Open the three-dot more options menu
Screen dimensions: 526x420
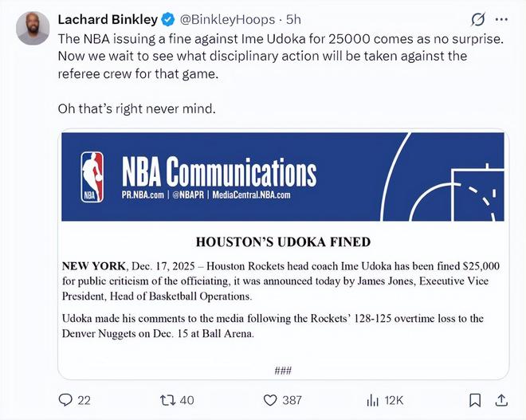(502, 18)
